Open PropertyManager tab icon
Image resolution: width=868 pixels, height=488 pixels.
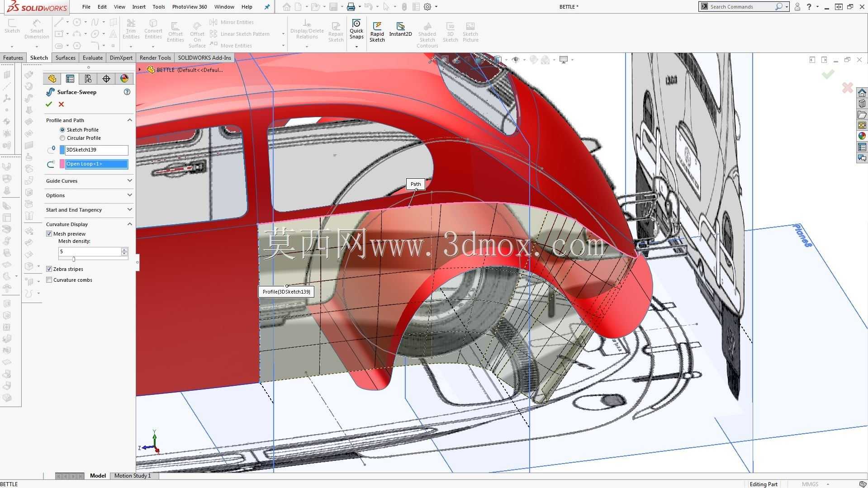point(70,79)
